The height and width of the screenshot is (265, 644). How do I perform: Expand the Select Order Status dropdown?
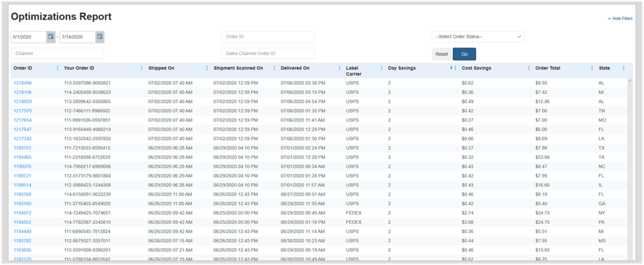click(478, 37)
